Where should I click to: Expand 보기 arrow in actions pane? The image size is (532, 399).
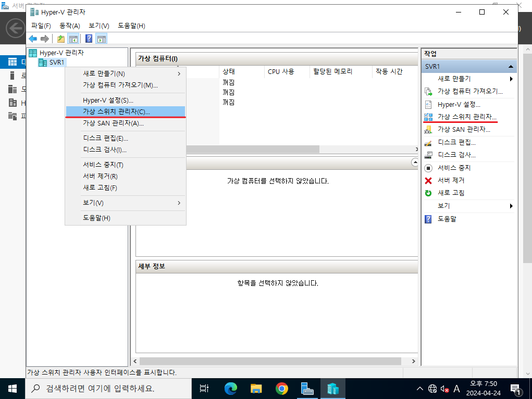[511, 206]
